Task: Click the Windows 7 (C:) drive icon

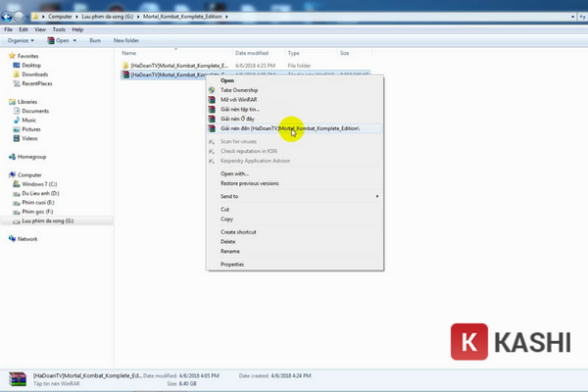Action: 16,184
